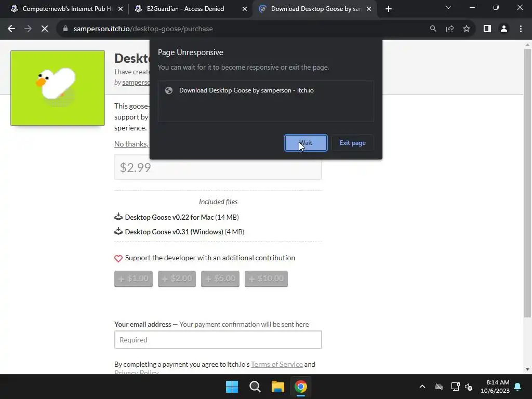Click the globe icon in the unresponsive page list
Image resolution: width=532 pixels, height=399 pixels.
(x=169, y=90)
